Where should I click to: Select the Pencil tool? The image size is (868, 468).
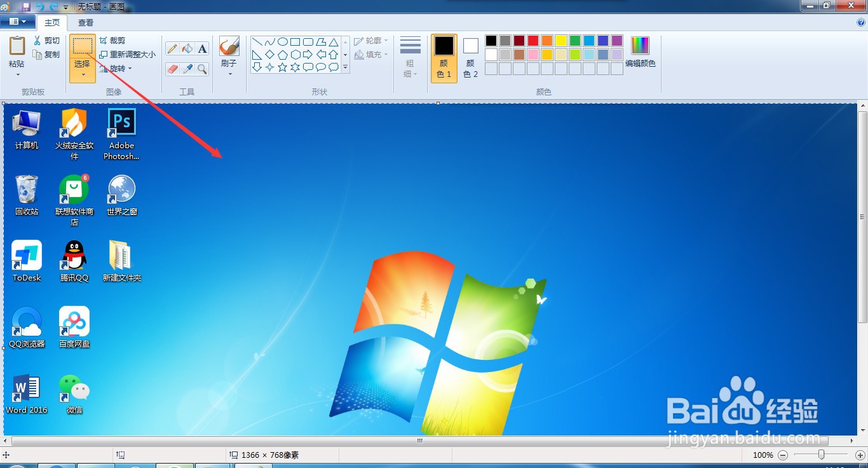point(172,49)
